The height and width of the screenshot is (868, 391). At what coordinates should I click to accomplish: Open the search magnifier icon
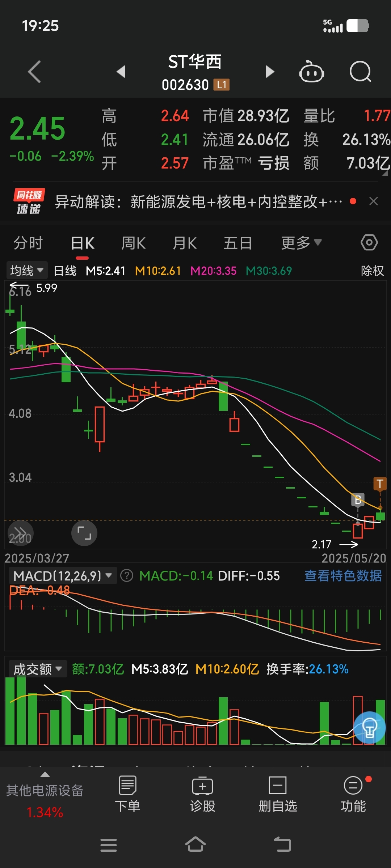[361, 71]
